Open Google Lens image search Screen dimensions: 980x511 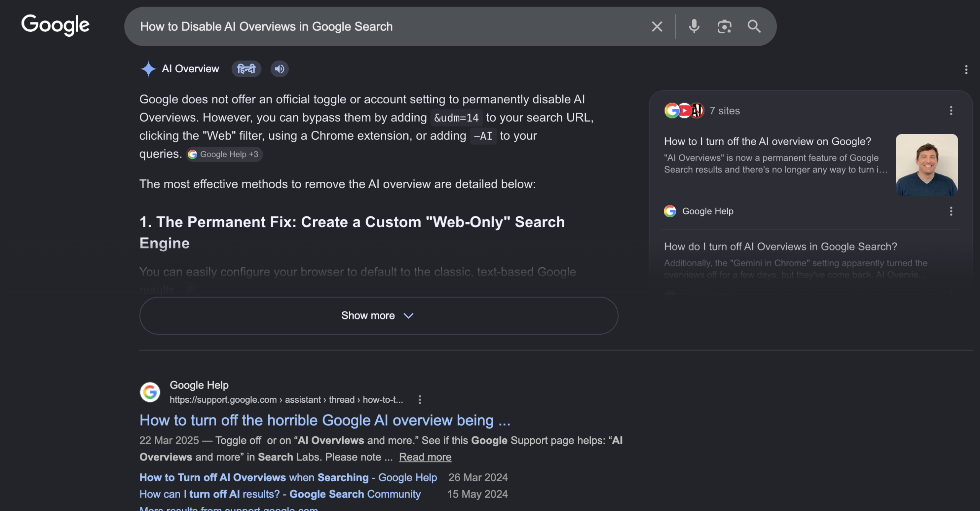coord(724,26)
